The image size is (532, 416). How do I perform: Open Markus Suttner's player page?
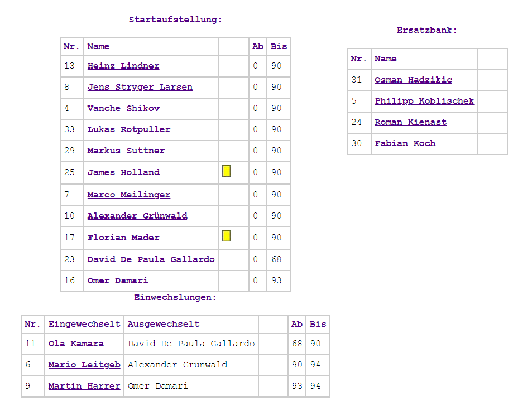point(126,151)
